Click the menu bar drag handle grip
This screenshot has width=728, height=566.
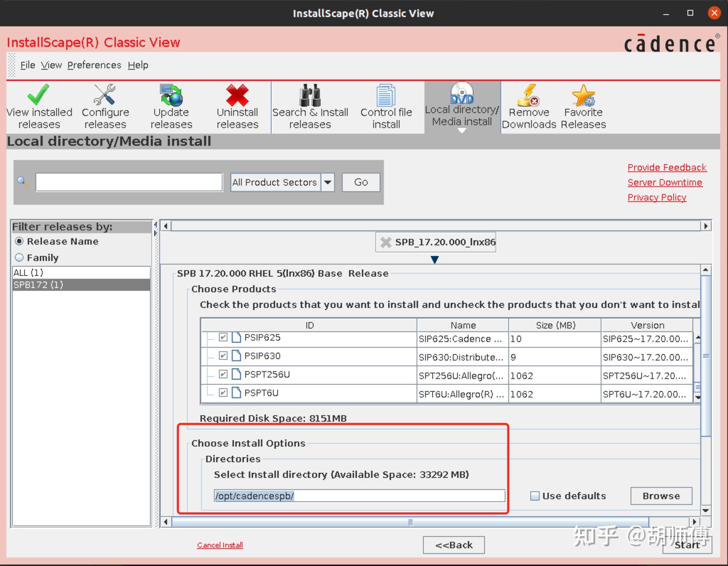pyautogui.click(x=12, y=65)
